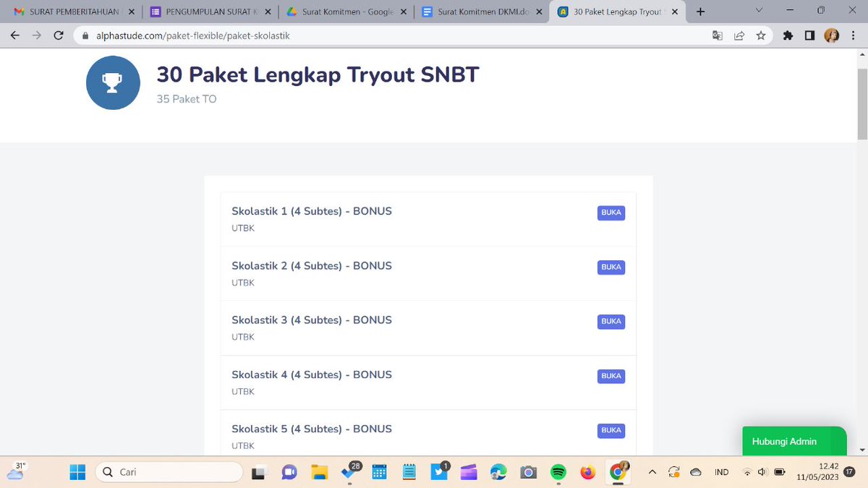The image size is (868, 488).
Task: Click the 30 Paket Lengkap Tryout SNBT heading
Action: pos(318,74)
